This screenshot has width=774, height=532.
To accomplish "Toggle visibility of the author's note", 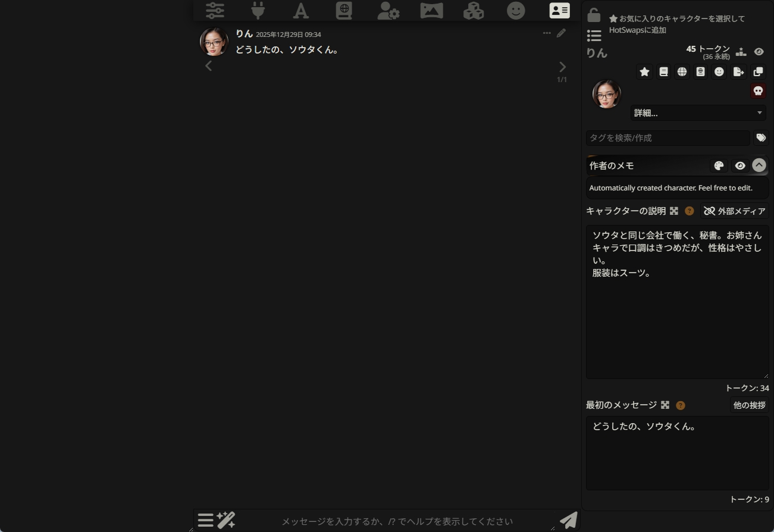I will pos(739,165).
